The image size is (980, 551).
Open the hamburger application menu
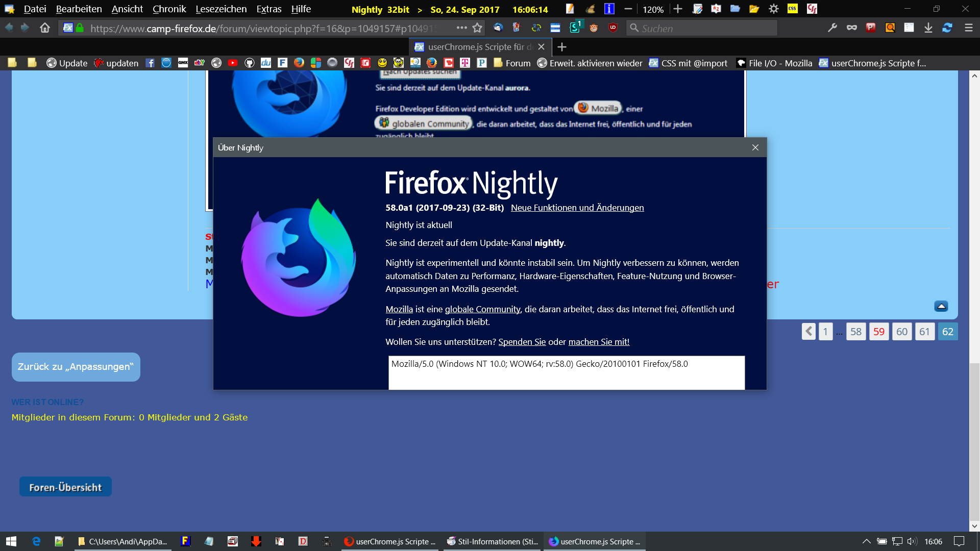(968, 28)
